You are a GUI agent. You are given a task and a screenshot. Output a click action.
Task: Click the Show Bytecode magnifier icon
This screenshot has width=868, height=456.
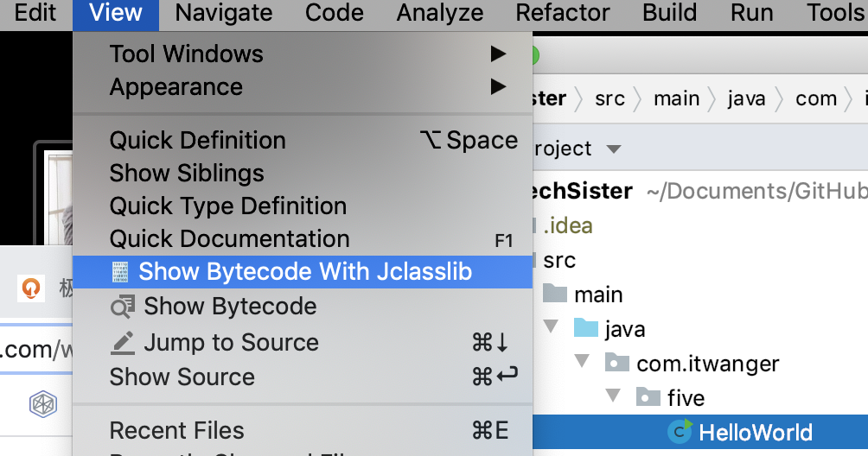click(x=123, y=307)
